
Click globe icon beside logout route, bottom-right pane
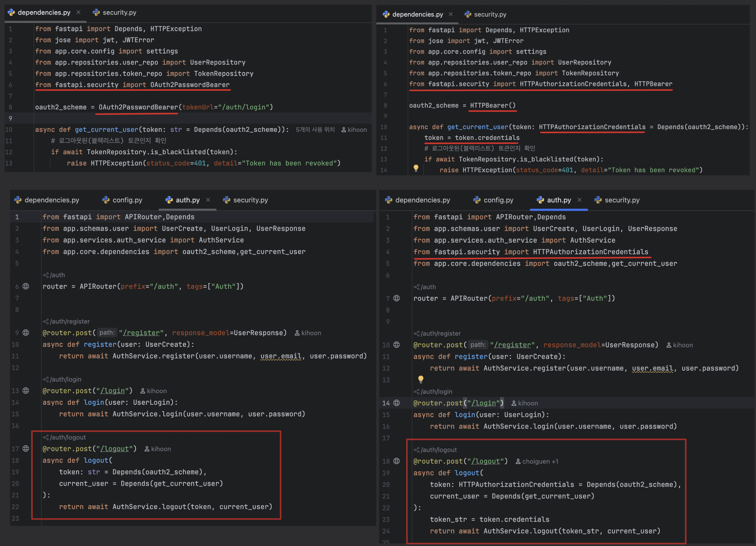(396, 461)
